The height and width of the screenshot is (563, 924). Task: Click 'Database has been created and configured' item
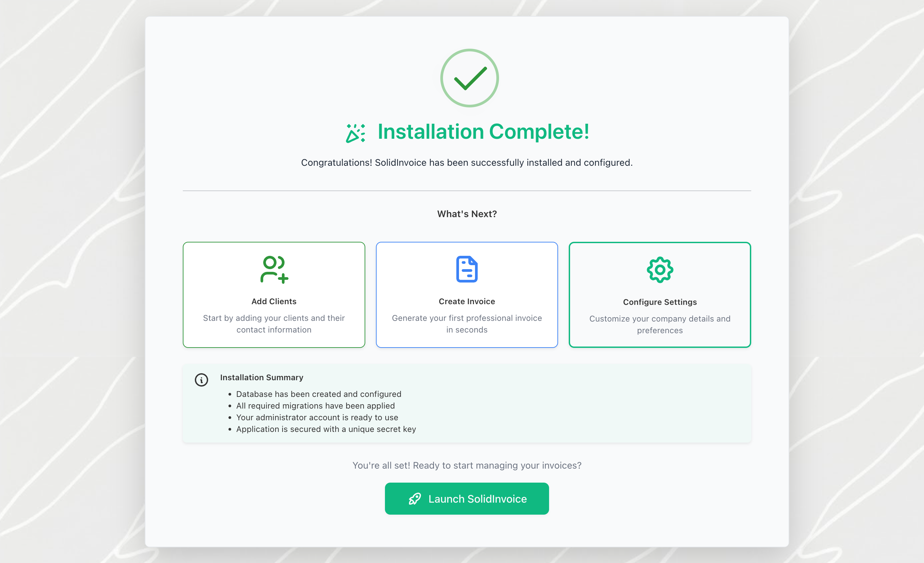318,394
